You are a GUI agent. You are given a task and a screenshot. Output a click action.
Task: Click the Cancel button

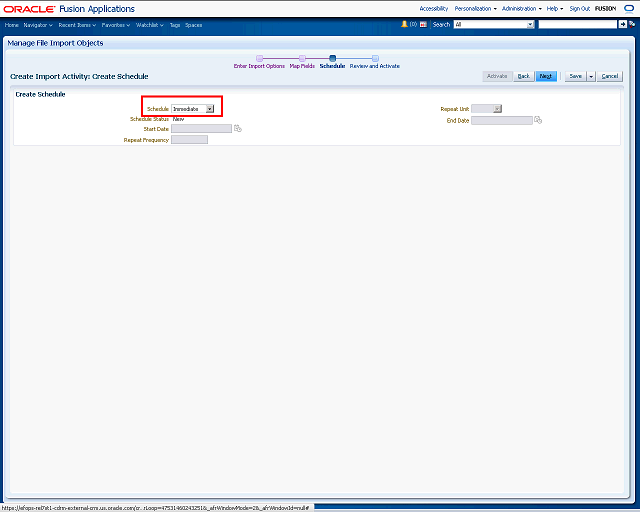point(610,76)
